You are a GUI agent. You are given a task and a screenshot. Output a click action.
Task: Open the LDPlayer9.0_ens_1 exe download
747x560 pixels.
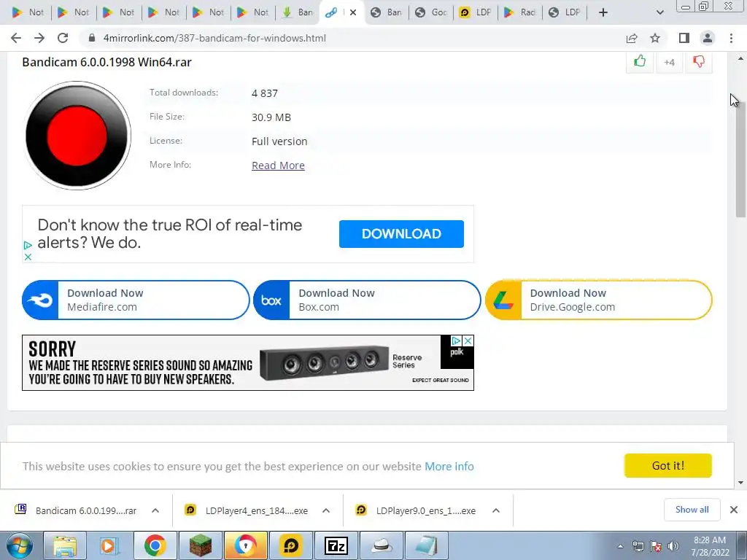coord(417,510)
